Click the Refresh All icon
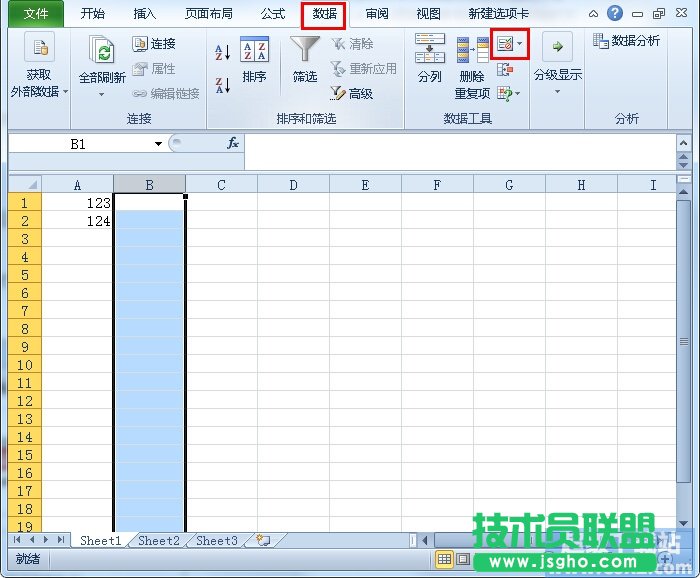The width and height of the screenshot is (700, 578). coord(102,49)
